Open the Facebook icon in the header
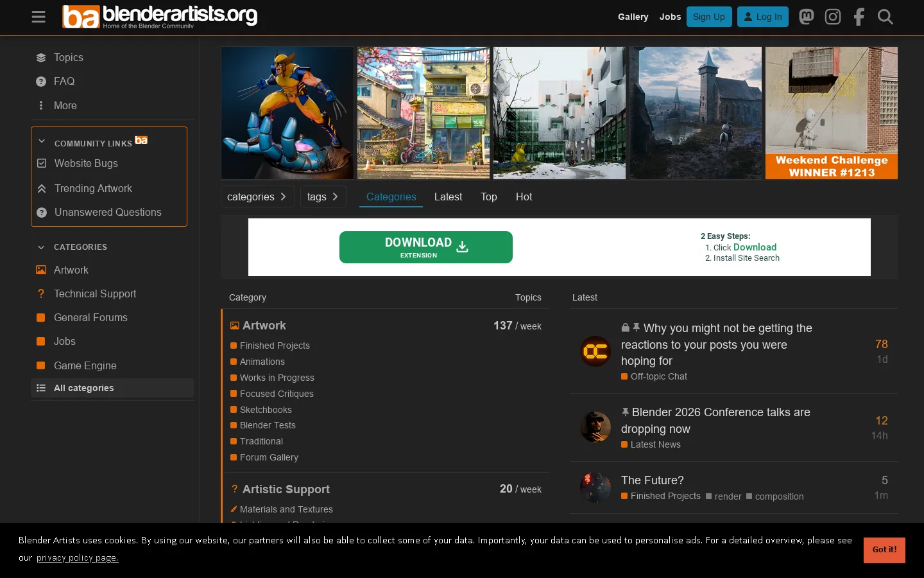This screenshot has width=924, height=578. [859, 17]
